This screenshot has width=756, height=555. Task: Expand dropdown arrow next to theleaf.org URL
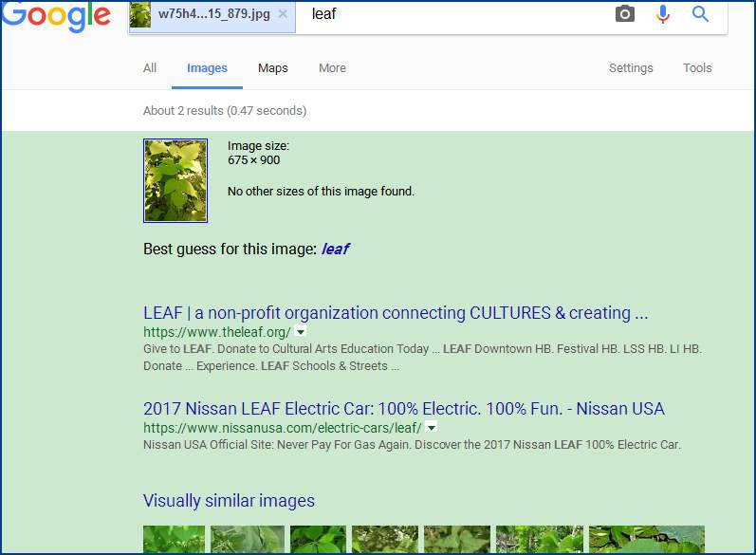(301, 332)
